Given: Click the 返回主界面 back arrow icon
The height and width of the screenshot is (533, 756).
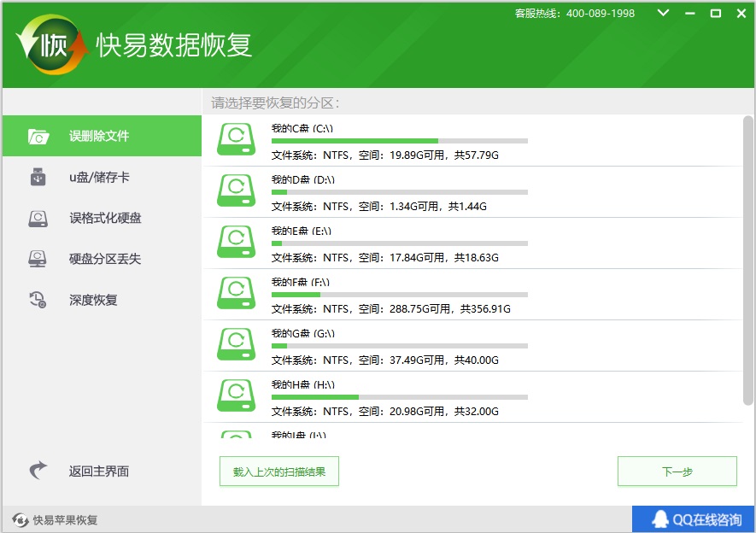Looking at the screenshot, I should [x=38, y=471].
